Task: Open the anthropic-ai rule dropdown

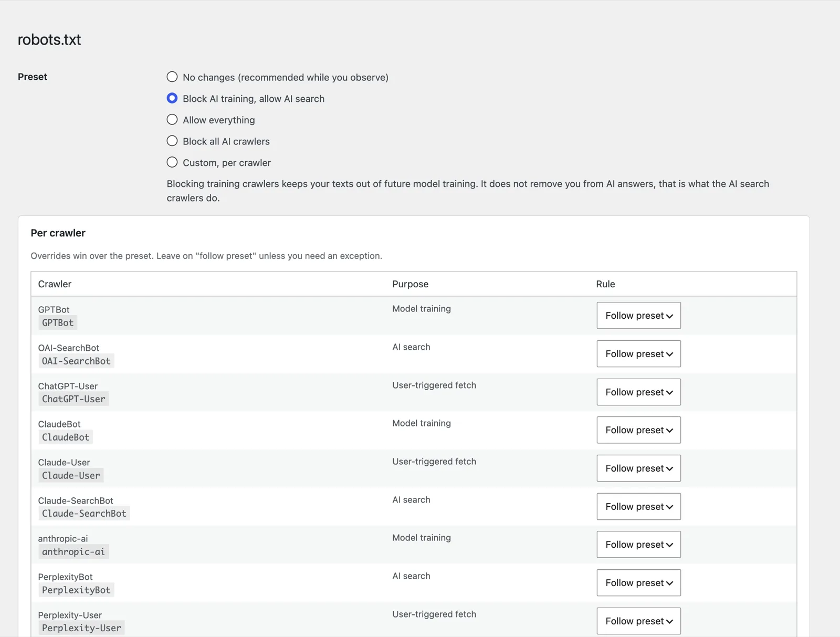Action: coord(638,545)
